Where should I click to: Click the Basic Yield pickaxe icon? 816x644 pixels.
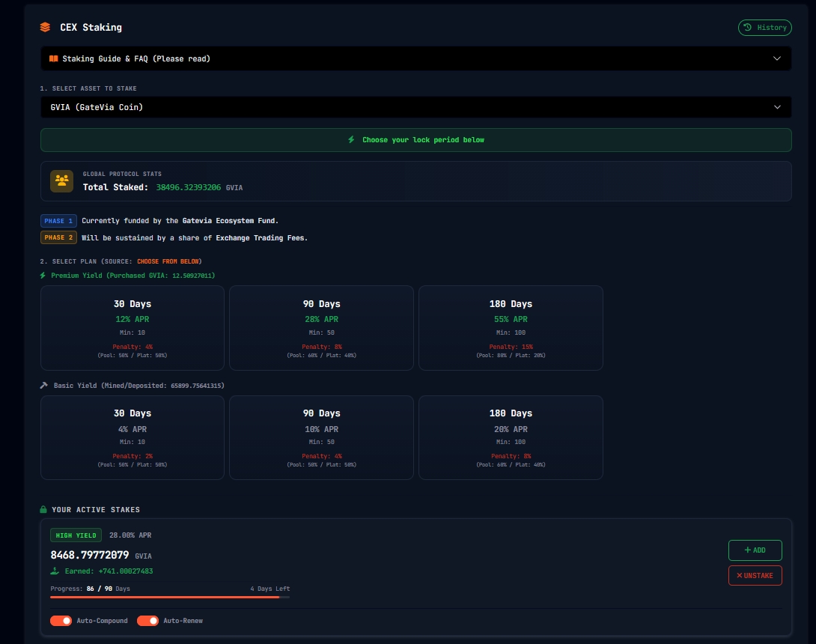coord(43,385)
